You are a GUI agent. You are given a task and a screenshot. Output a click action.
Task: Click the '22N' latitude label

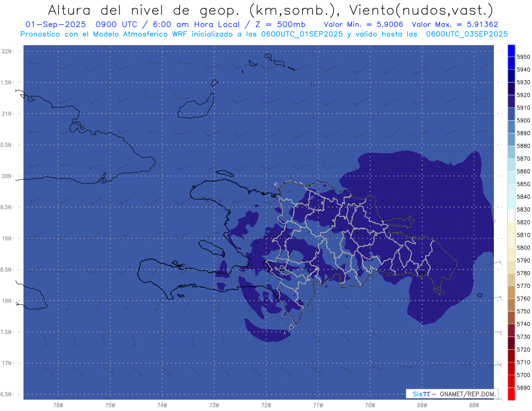click(x=6, y=51)
